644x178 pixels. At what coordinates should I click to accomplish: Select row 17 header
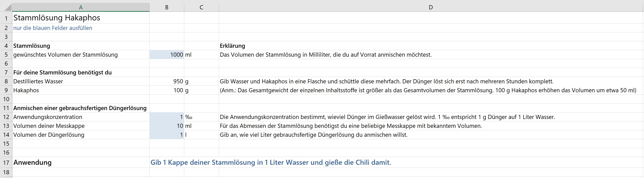click(x=6, y=163)
